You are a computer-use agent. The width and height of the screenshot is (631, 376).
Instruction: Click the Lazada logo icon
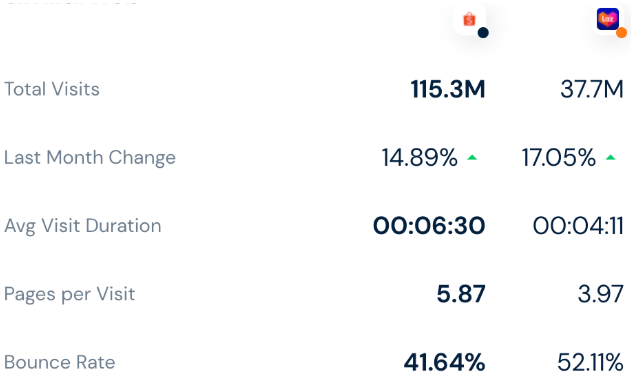(x=607, y=19)
